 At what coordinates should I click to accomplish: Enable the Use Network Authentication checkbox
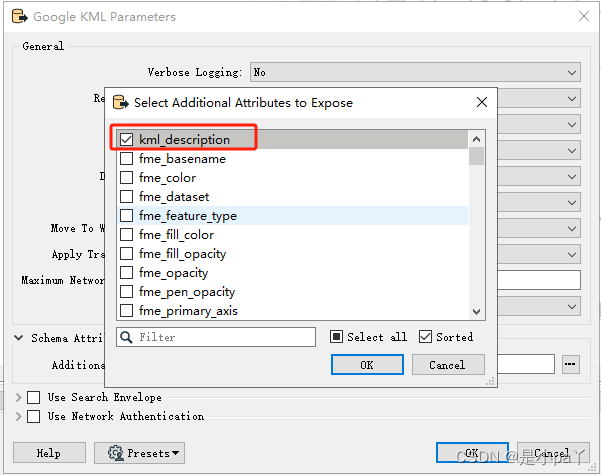[33, 416]
